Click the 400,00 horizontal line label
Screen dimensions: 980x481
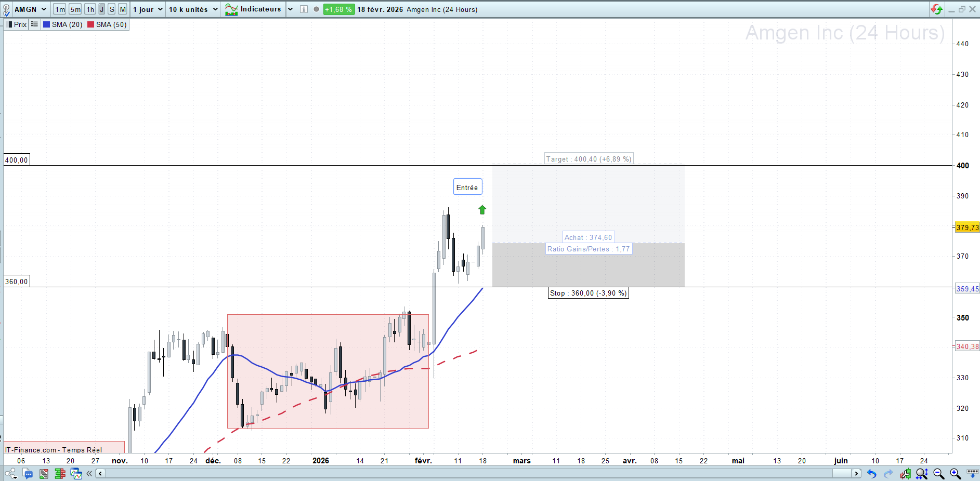tap(17, 160)
